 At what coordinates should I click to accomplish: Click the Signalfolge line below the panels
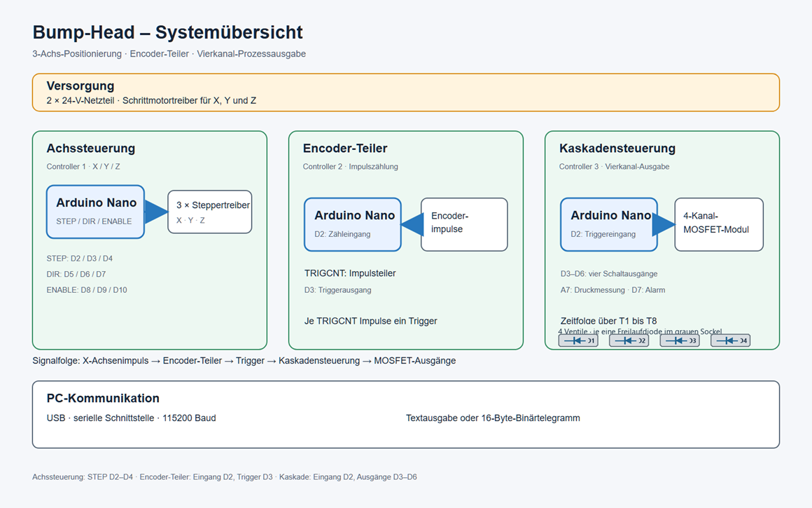[x=244, y=361]
